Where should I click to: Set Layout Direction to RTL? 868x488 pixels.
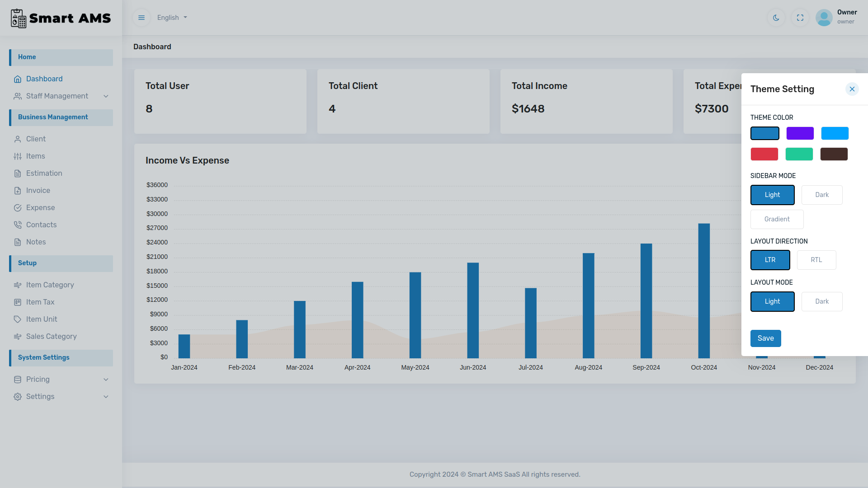coord(816,260)
